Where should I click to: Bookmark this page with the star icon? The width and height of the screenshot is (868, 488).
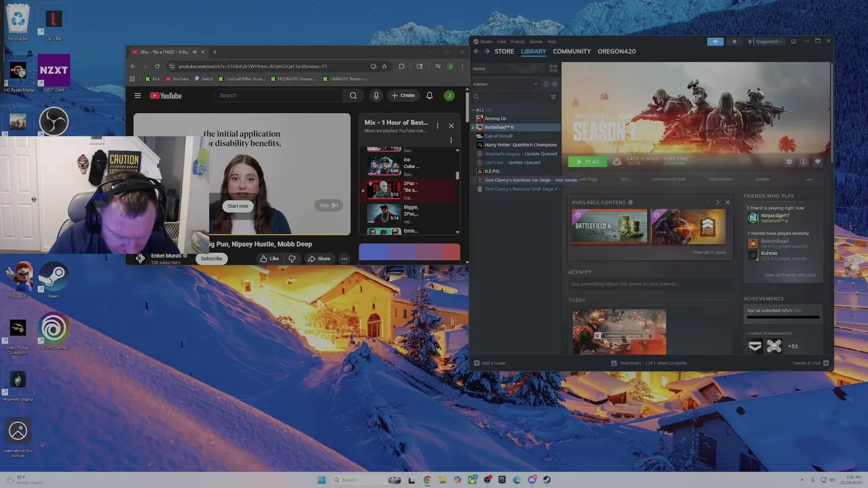tap(384, 66)
